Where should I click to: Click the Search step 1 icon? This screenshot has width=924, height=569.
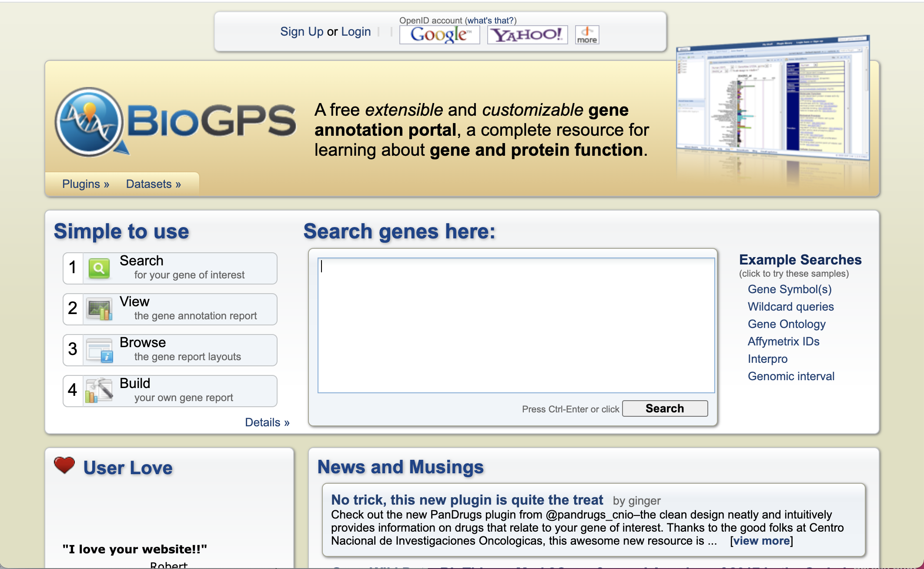pos(98,268)
